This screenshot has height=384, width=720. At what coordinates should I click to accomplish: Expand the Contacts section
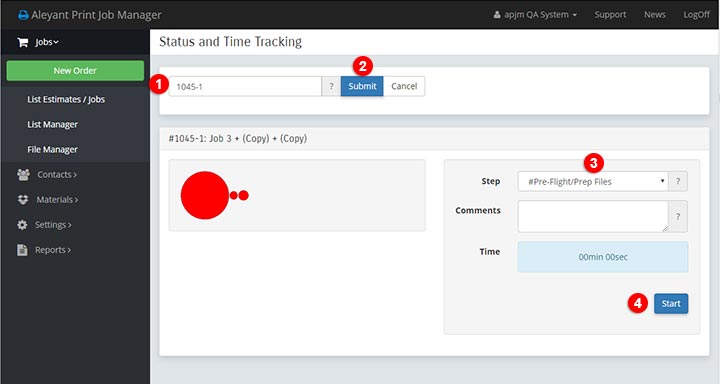57,175
